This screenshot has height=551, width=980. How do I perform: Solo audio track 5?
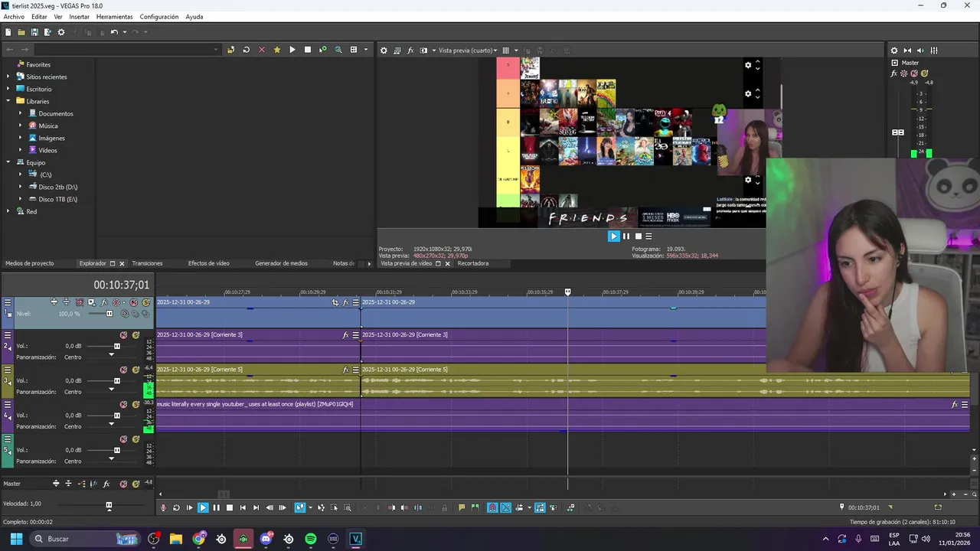click(x=136, y=439)
